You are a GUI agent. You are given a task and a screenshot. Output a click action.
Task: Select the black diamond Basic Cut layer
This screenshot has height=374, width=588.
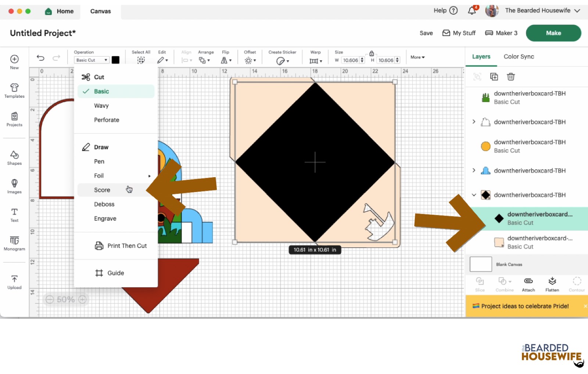(x=527, y=218)
